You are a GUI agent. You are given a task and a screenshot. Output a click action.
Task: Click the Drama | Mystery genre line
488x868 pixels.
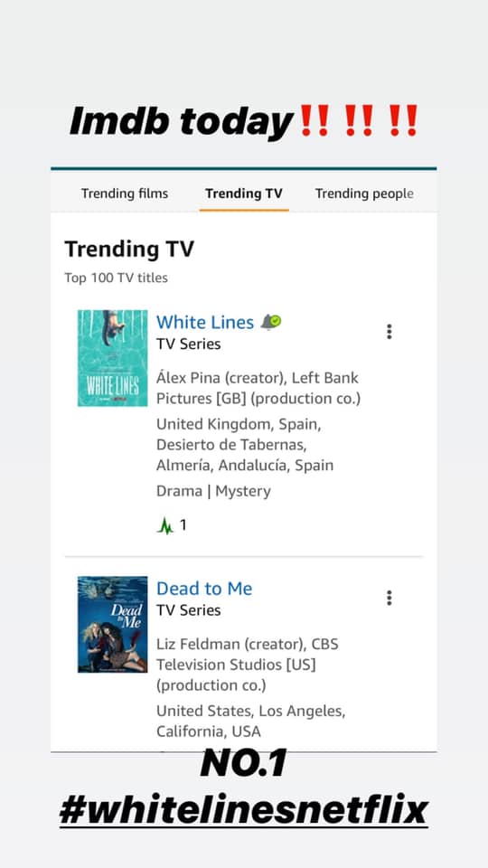pyautogui.click(x=213, y=491)
